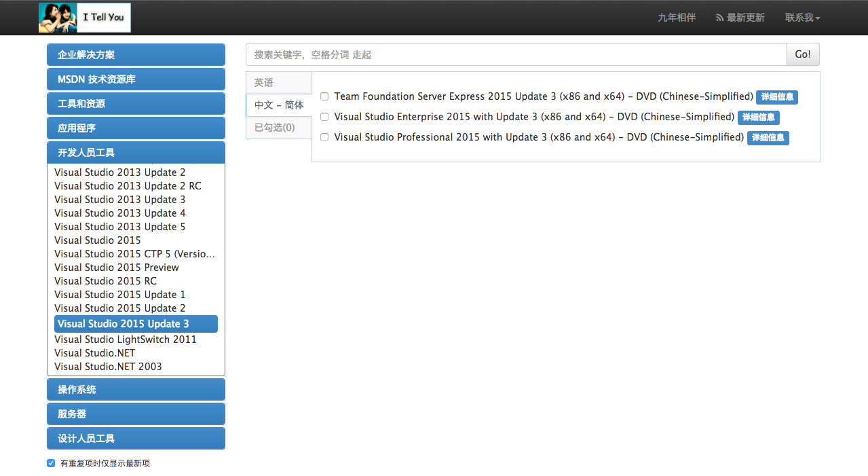Click the I Tell You site logo
868x476 pixels.
[84, 18]
